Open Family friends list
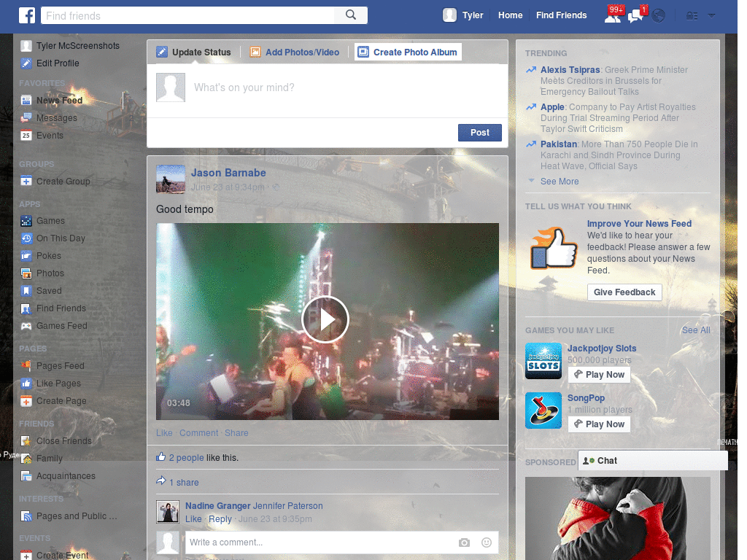This screenshot has width=747, height=560. (x=42, y=459)
